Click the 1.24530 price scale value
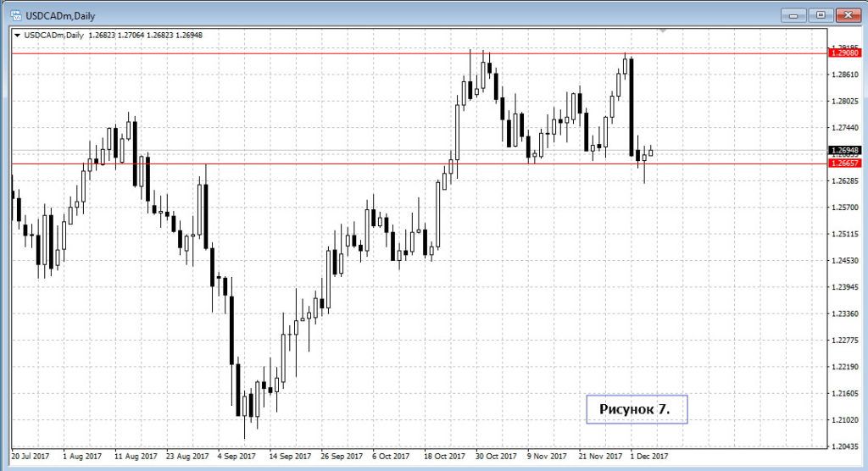 [x=845, y=261]
